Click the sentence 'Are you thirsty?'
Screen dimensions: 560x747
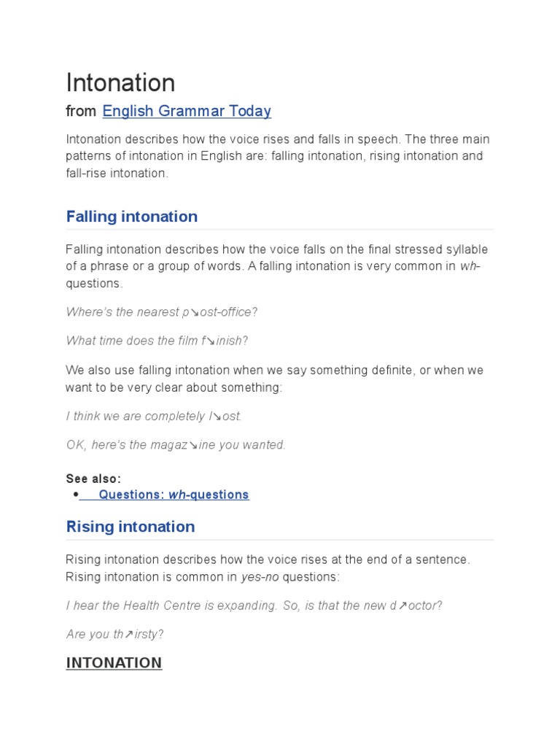tap(114, 634)
